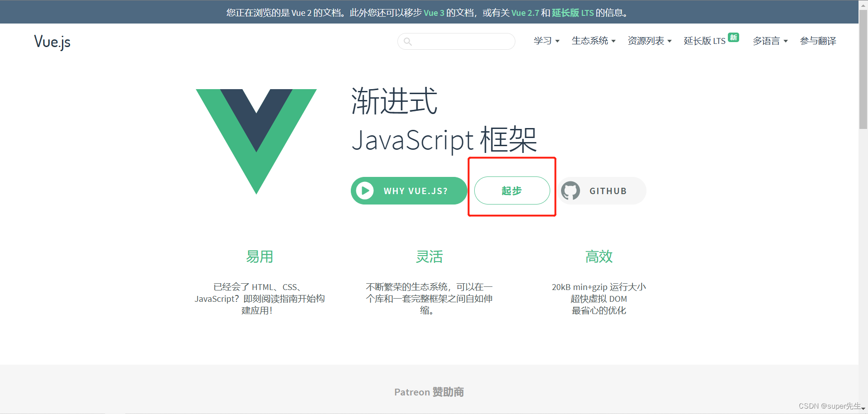Click the Vue.js logo text in header
The width and height of the screenshot is (868, 414).
coord(52,42)
